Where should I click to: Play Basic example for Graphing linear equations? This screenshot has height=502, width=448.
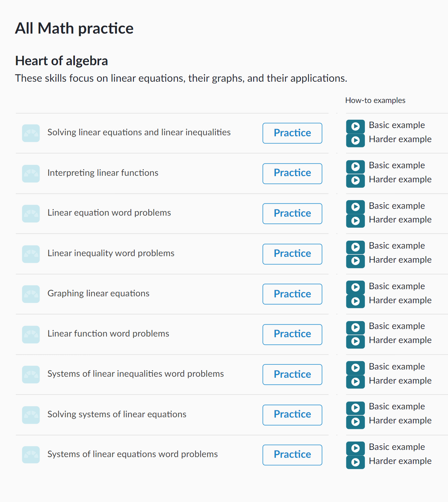pyautogui.click(x=355, y=287)
